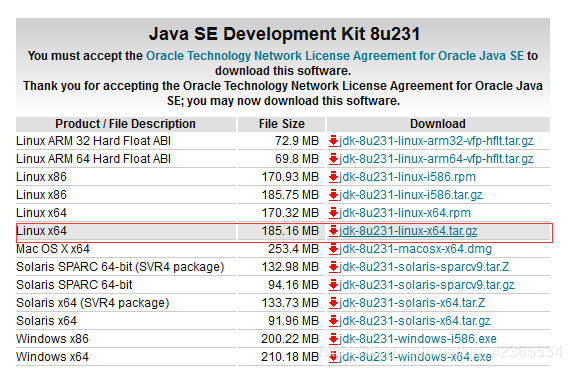Click download arrow icon for jdk-8u231-linux-arm32-vfp-hflt.tar.gz
The width and height of the screenshot is (572, 370).
click(x=333, y=141)
